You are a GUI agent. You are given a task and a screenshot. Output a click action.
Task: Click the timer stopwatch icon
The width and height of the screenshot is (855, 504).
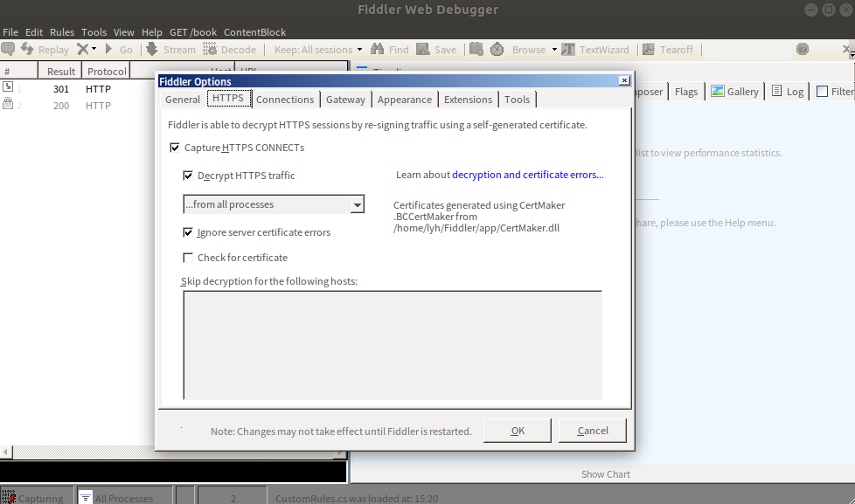tap(497, 49)
